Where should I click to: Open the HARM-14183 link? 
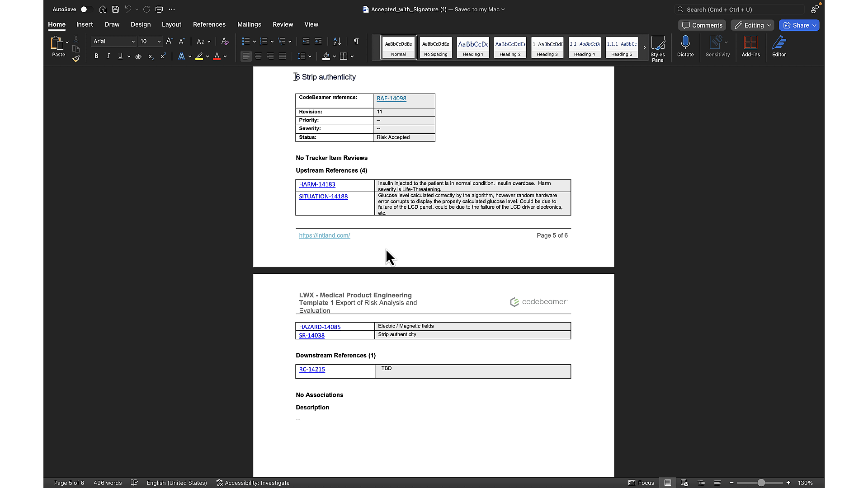click(x=317, y=184)
